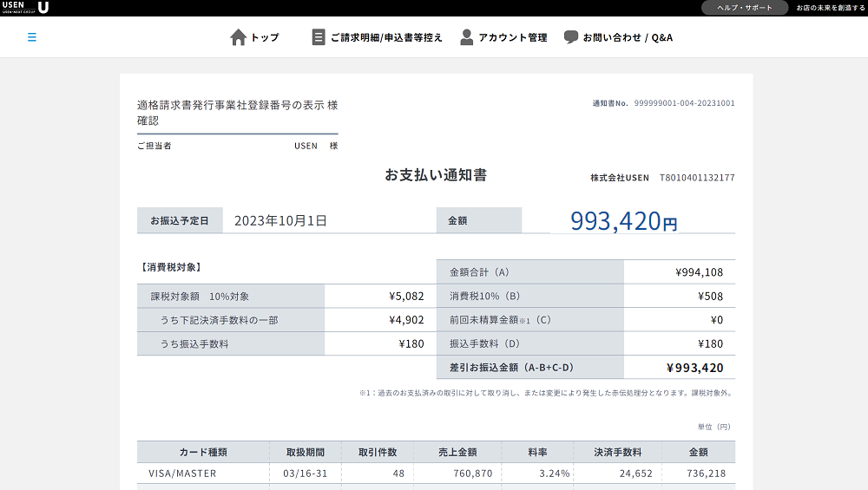Click お店の未来を創造する text in header
Viewport: 868px width, 490px height.
(830, 8)
